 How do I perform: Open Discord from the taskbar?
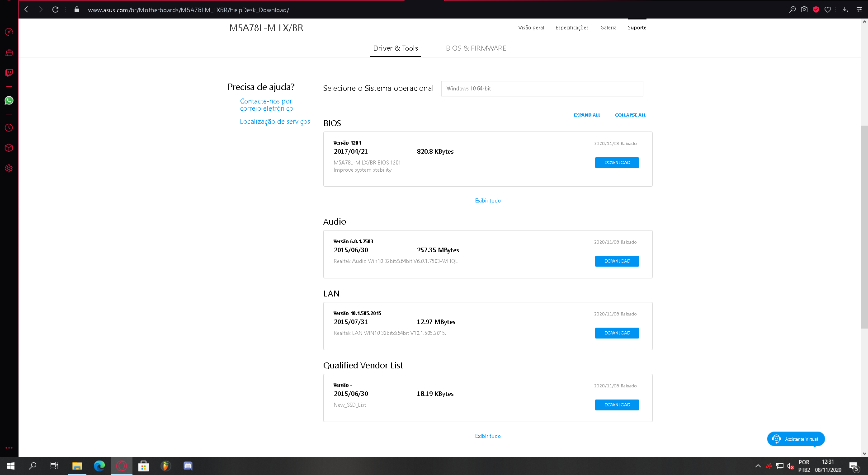(188, 466)
